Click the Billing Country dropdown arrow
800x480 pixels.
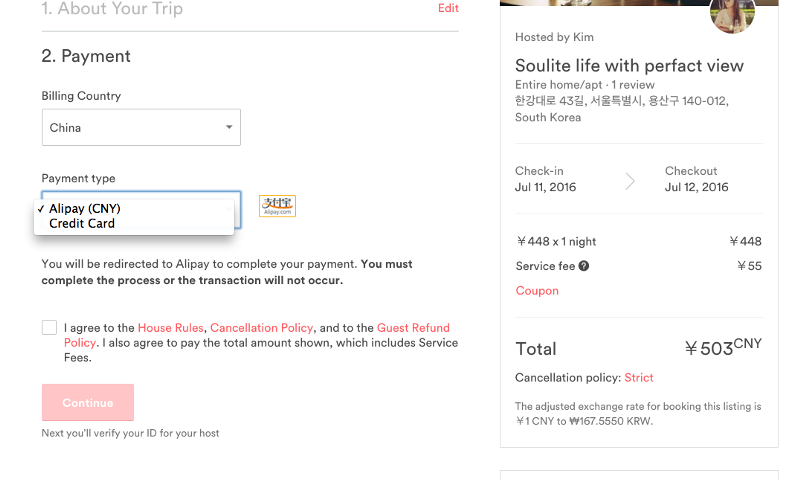point(229,128)
